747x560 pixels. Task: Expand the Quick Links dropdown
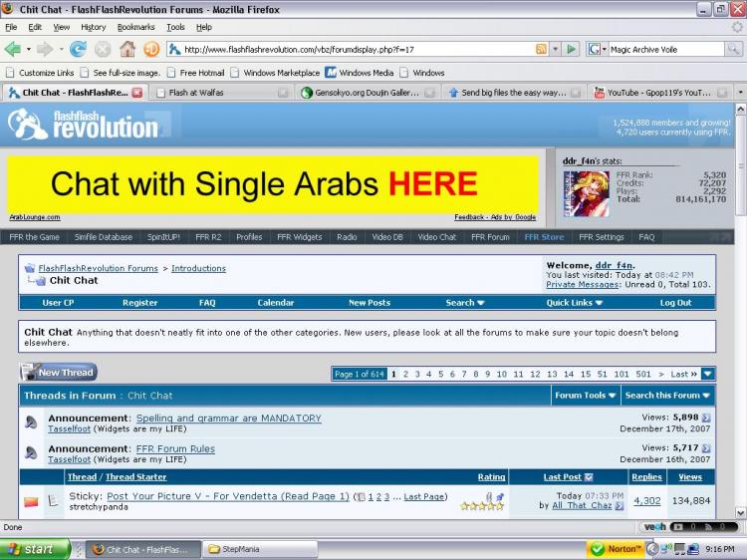tap(574, 303)
